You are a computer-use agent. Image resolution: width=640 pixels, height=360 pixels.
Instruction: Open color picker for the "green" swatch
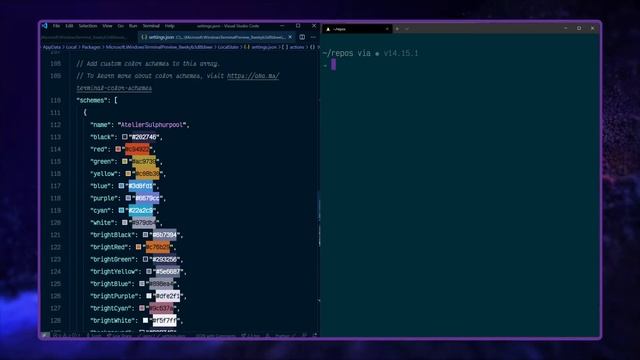124,161
